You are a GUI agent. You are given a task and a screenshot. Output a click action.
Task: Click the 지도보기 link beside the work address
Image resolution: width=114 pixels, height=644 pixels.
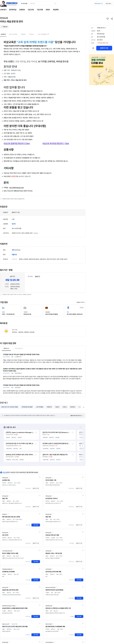click(36, 233)
